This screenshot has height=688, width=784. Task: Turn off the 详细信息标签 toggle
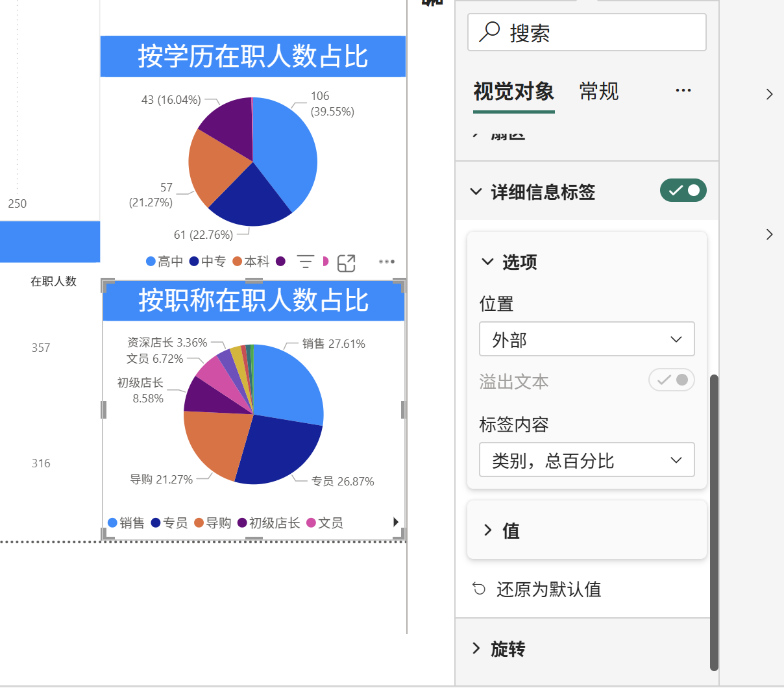(x=683, y=191)
